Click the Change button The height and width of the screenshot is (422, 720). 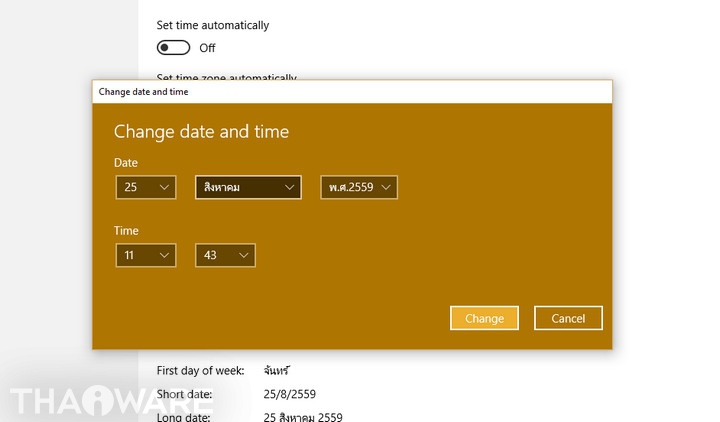[x=484, y=318]
